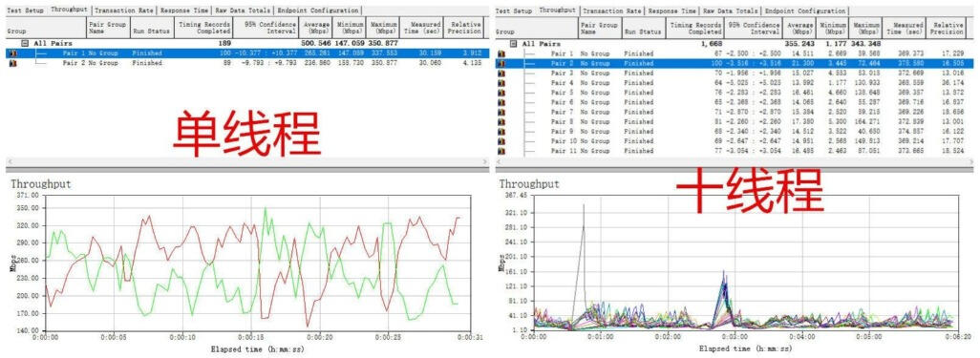The width and height of the screenshot is (980, 358).
Task: Click Pair 9 icon in right panel
Action: click(501, 131)
